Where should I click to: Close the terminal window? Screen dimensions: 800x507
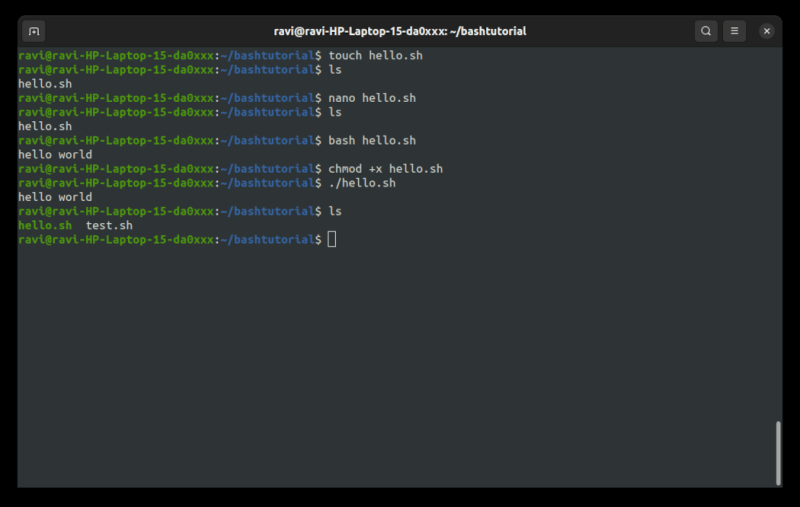point(766,31)
